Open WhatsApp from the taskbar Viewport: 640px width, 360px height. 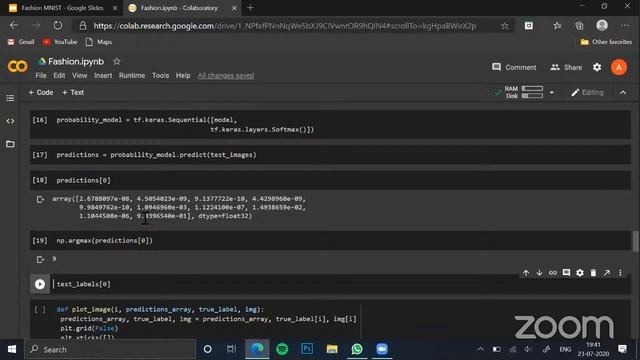tap(357, 349)
